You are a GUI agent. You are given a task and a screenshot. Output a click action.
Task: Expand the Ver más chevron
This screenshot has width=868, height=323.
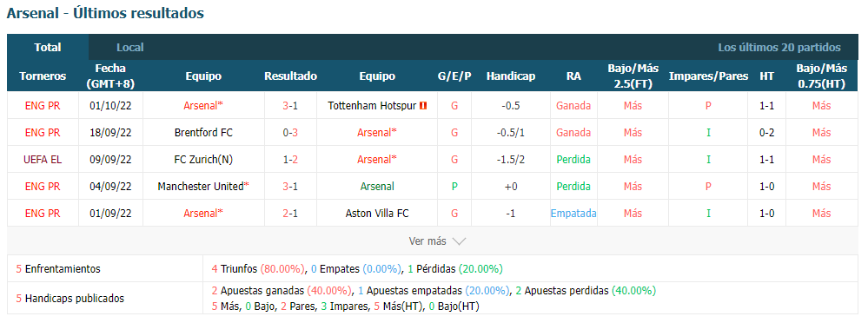(459, 241)
